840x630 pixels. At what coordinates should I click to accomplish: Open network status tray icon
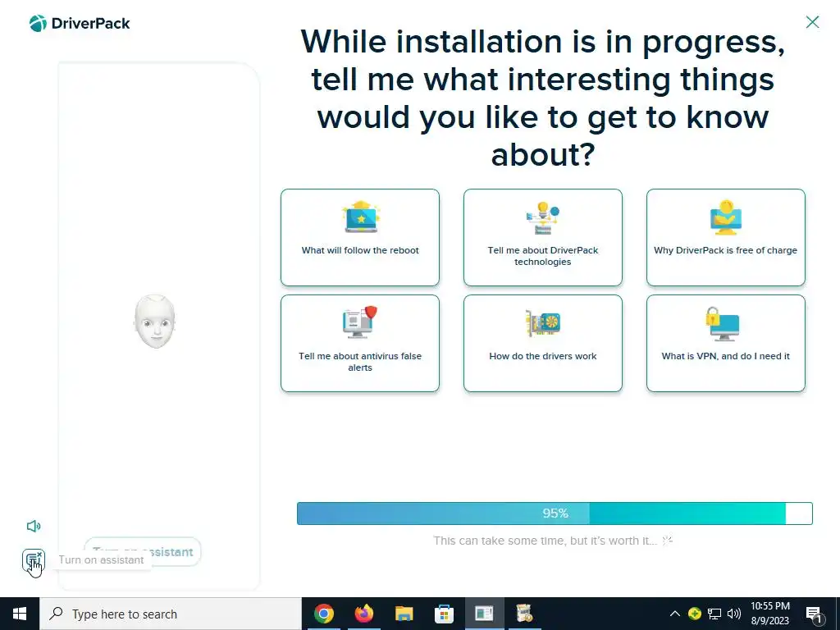[x=714, y=614]
